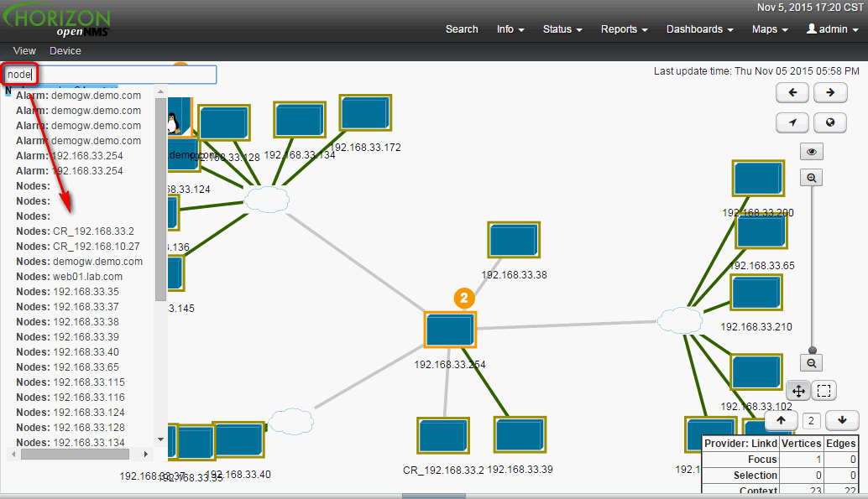Click the zoom slider handle

tap(812, 351)
